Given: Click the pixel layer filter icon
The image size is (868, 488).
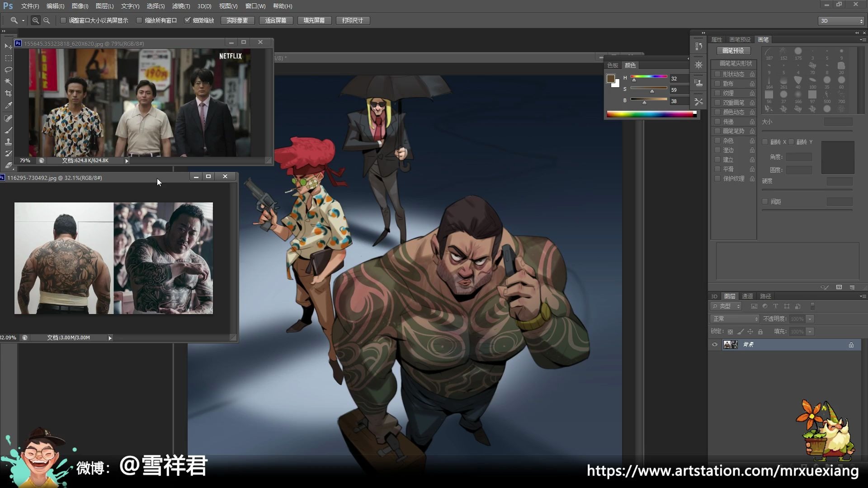Looking at the screenshot, I should (x=754, y=306).
